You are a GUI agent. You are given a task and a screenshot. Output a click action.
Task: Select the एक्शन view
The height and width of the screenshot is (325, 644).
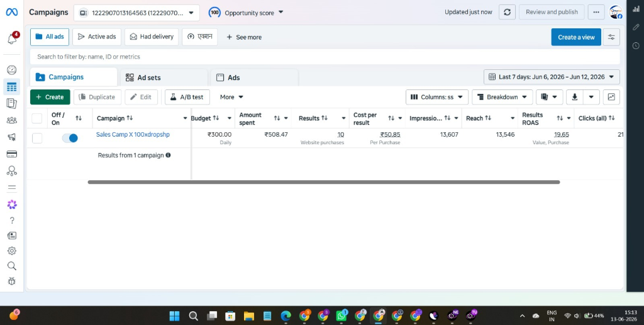click(199, 37)
